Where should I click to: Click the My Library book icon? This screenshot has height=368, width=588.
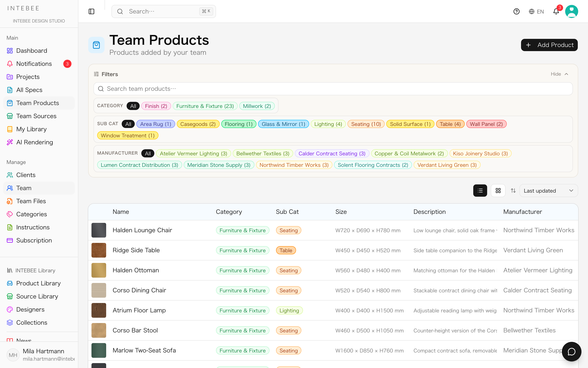[x=10, y=129]
